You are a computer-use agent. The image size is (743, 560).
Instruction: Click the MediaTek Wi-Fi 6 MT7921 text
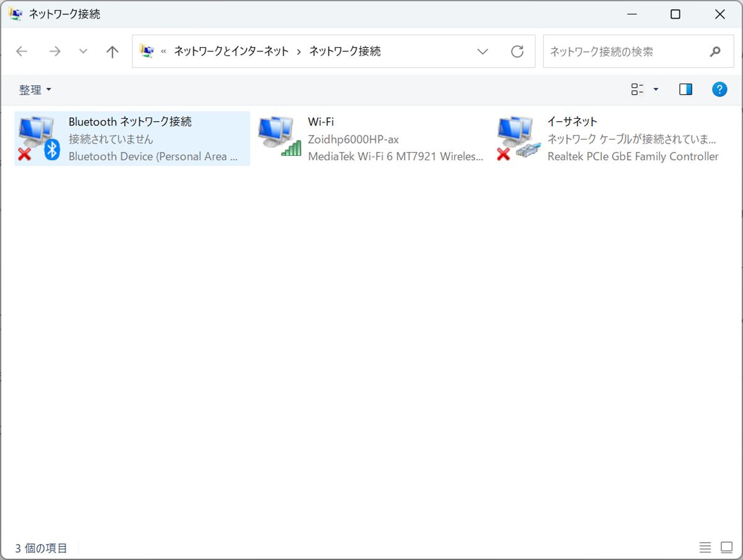[396, 157]
